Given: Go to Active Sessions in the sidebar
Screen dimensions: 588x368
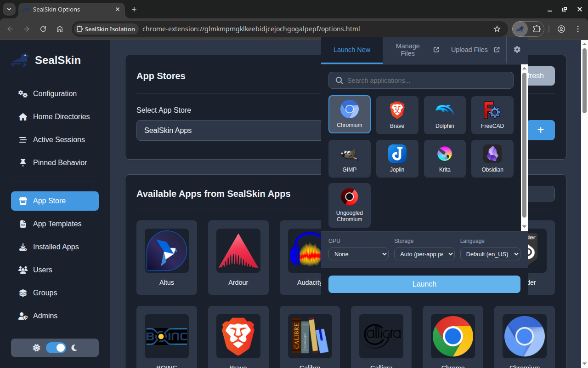Looking at the screenshot, I should click(58, 139).
